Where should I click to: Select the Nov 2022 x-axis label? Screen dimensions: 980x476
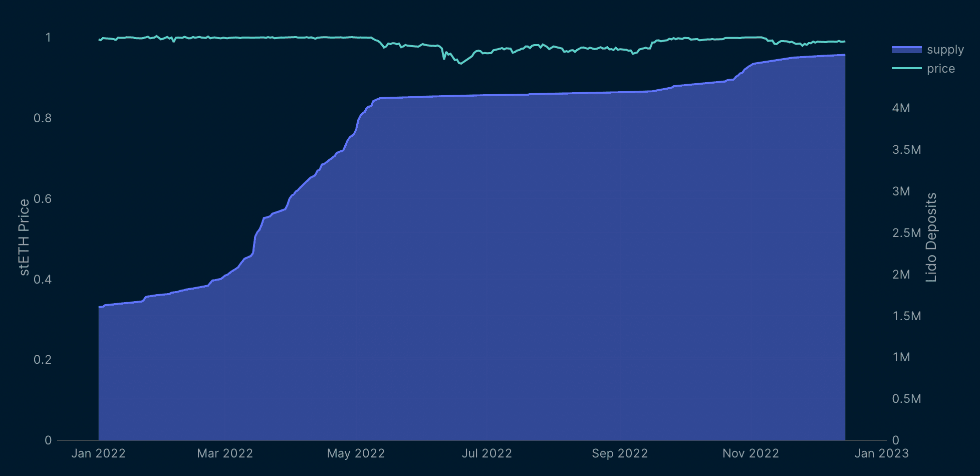751,453
